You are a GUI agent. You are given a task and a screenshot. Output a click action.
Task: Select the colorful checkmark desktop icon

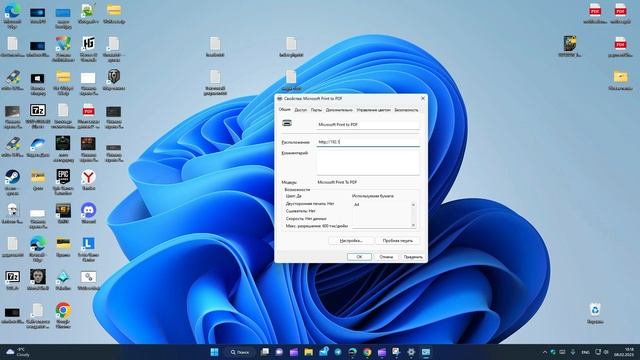click(x=63, y=49)
